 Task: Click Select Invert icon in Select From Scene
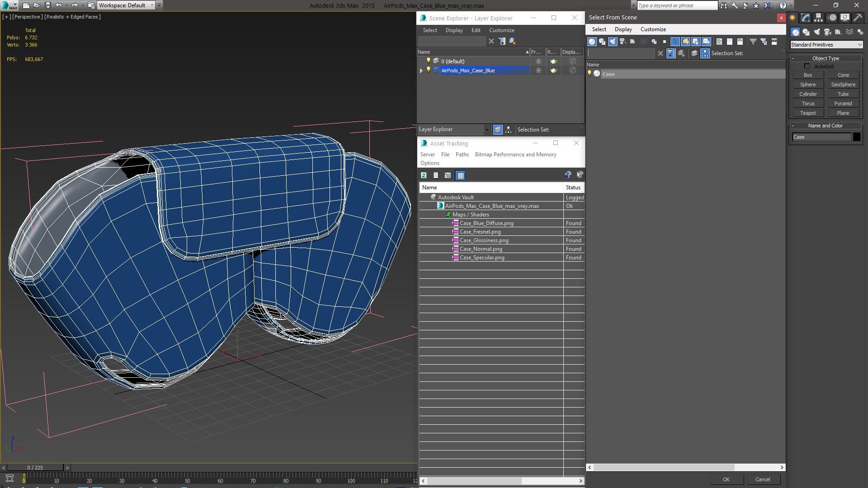pyautogui.click(x=740, y=42)
